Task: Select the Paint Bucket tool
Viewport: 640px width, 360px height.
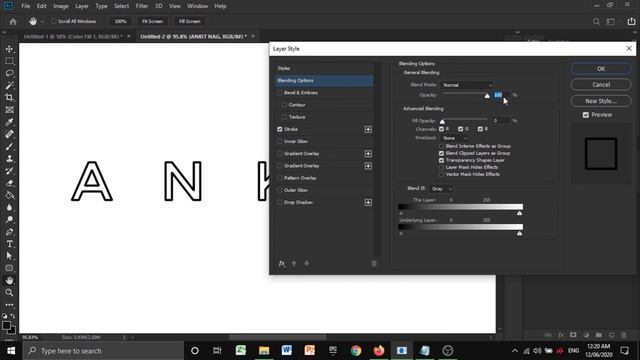Action: [x=9, y=195]
